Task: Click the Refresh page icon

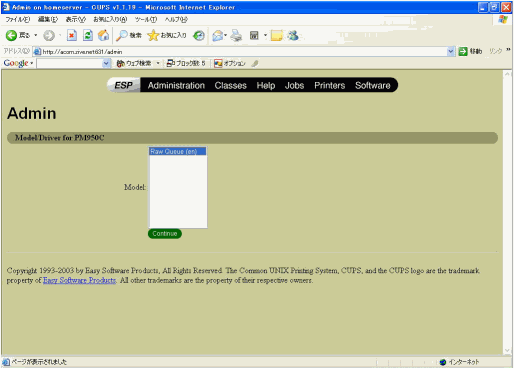Action: 88,35
